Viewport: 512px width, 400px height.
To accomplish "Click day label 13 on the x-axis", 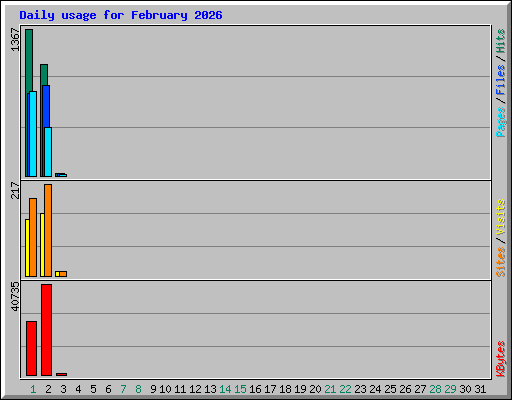I will click(210, 389).
